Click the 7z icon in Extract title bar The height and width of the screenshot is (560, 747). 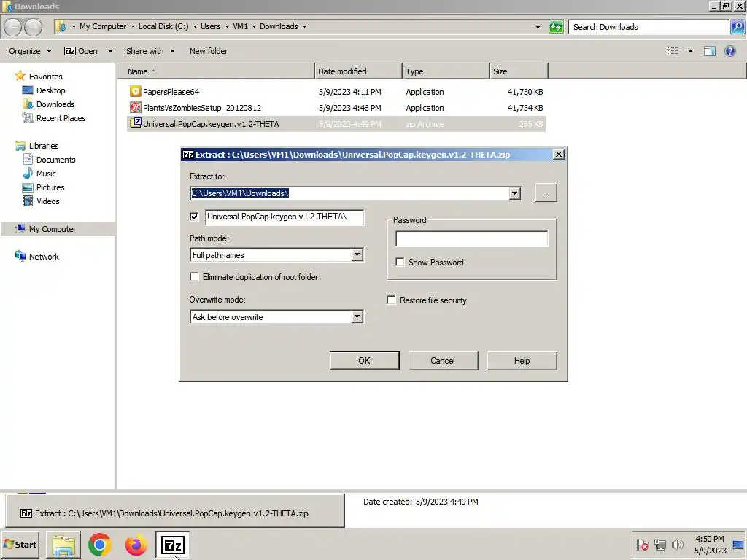tap(188, 155)
